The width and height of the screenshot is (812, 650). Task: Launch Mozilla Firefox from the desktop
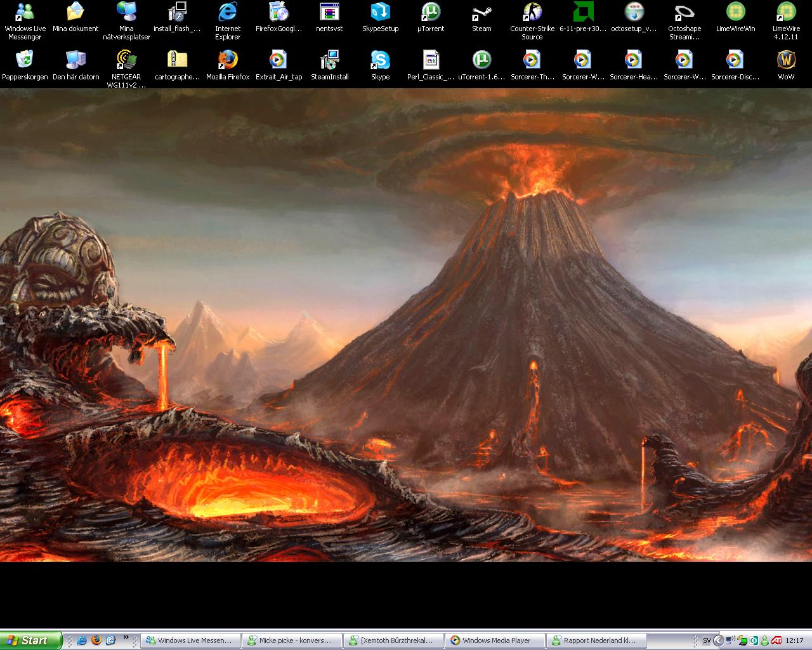[x=228, y=65]
